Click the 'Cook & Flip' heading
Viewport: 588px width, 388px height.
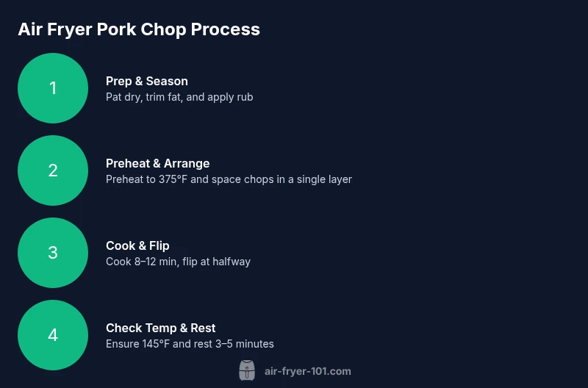click(137, 245)
